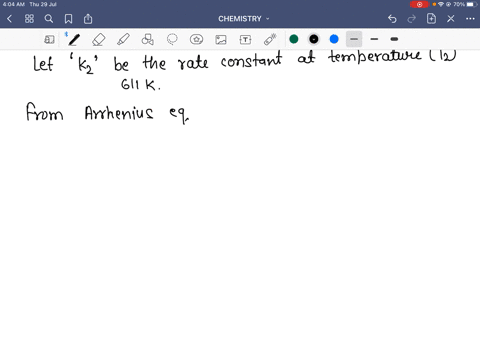Choose the green pen color

coord(294,39)
